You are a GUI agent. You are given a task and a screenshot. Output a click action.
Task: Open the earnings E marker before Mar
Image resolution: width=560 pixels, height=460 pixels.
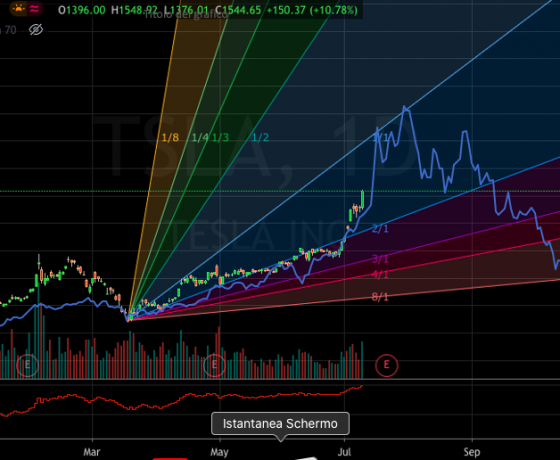[27, 365]
